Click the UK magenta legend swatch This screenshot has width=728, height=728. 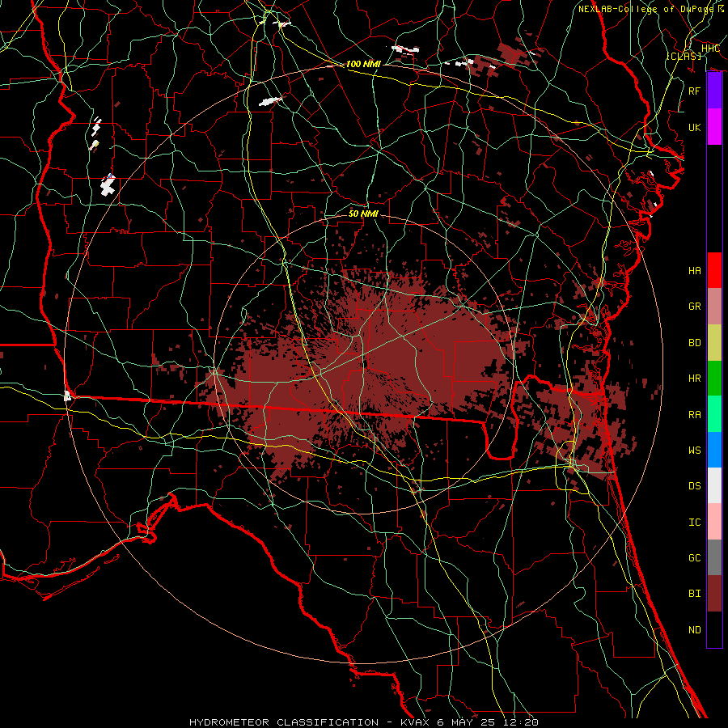[714, 127]
